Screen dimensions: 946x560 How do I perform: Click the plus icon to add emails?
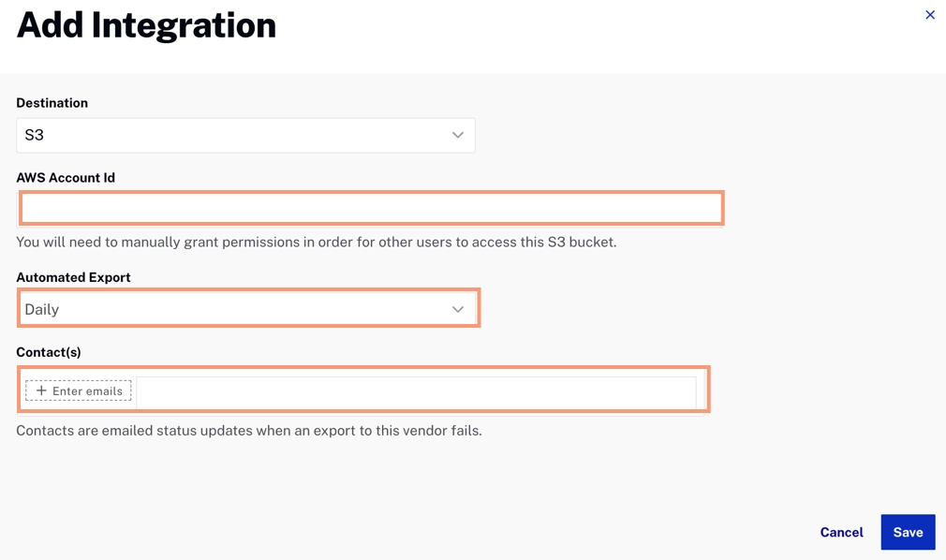coord(40,391)
